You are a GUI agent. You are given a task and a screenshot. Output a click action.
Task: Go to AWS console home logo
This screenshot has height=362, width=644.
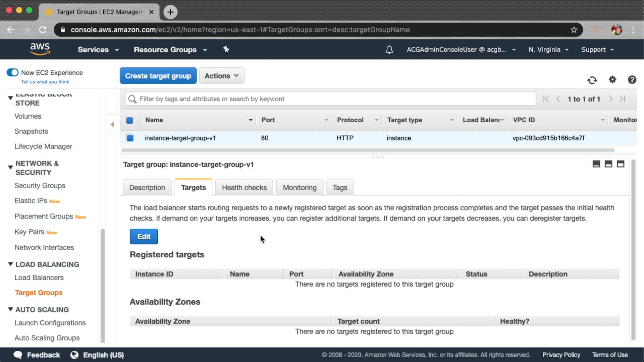coord(40,49)
